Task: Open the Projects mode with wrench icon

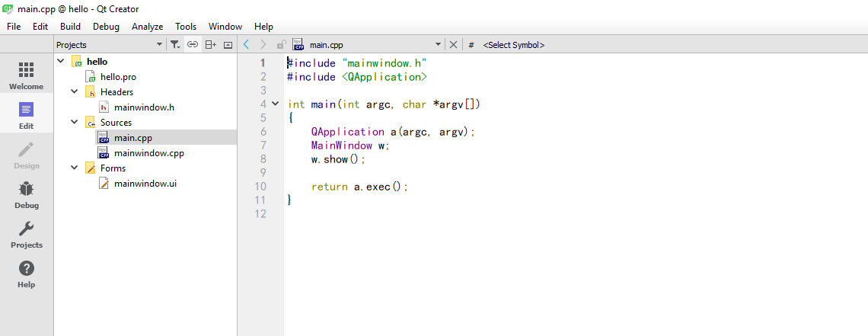Action: click(x=26, y=235)
